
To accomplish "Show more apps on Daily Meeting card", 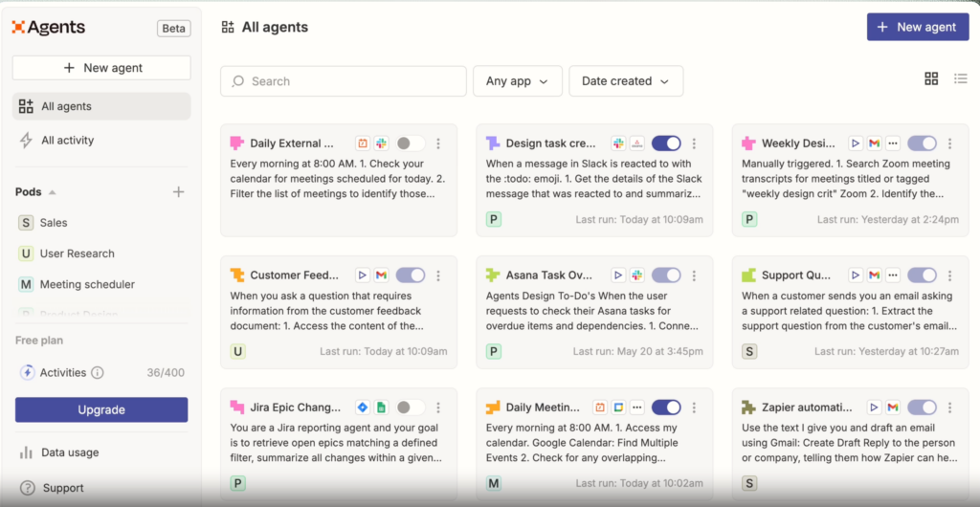I will point(636,408).
